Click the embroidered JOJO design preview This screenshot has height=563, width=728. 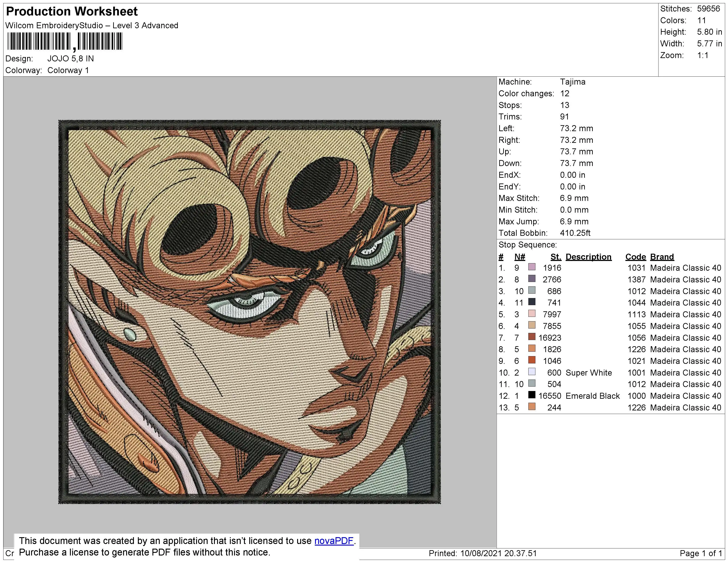tap(249, 312)
